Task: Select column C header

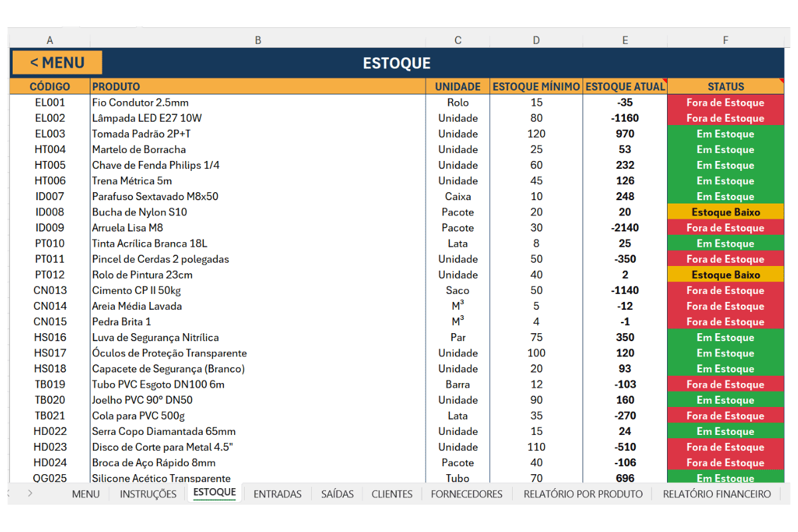Action: tap(458, 41)
